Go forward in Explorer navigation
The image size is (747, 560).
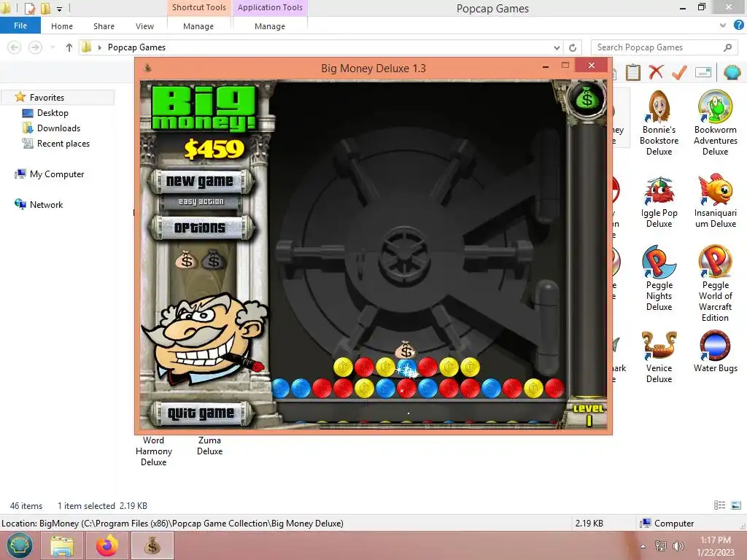[x=35, y=47]
